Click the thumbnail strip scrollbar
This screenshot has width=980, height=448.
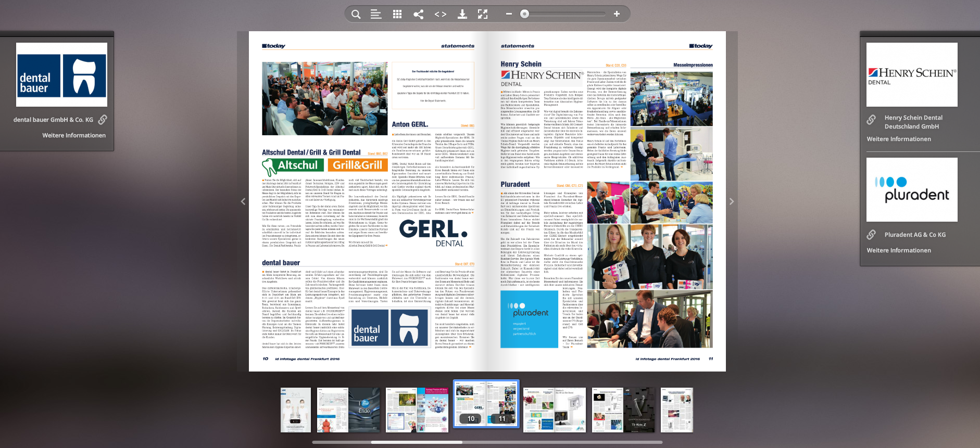pyautogui.click(x=417, y=442)
